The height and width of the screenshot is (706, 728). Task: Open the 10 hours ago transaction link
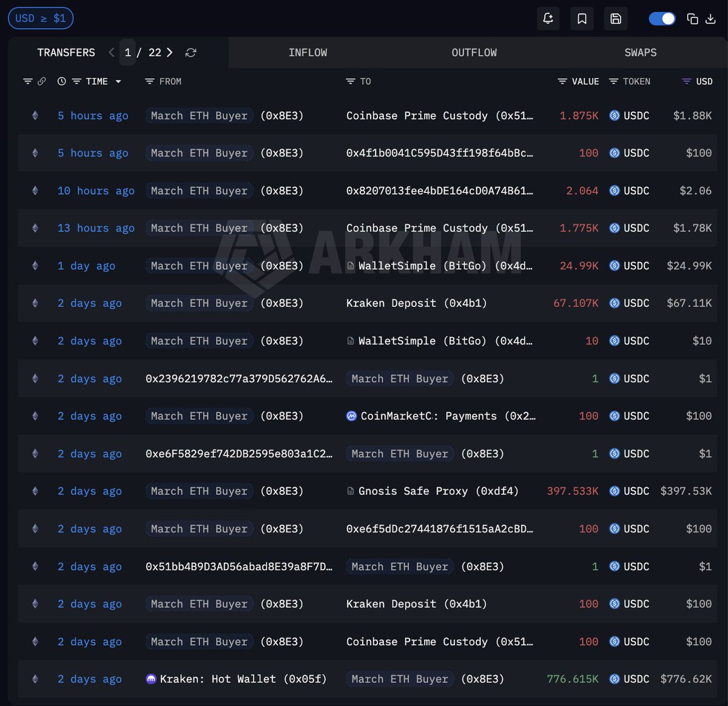pyautogui.click(x=96, y=190)
